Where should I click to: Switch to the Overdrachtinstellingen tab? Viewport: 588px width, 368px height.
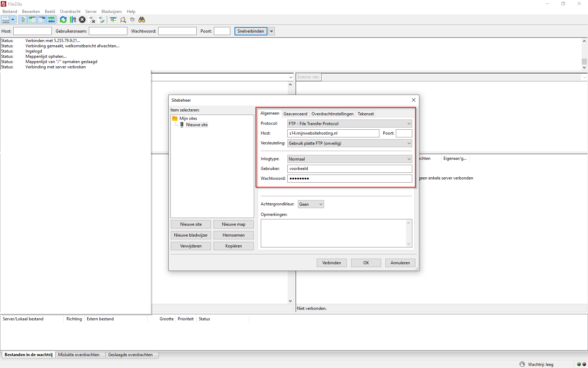pyautogui.click(x=332, y=114)
